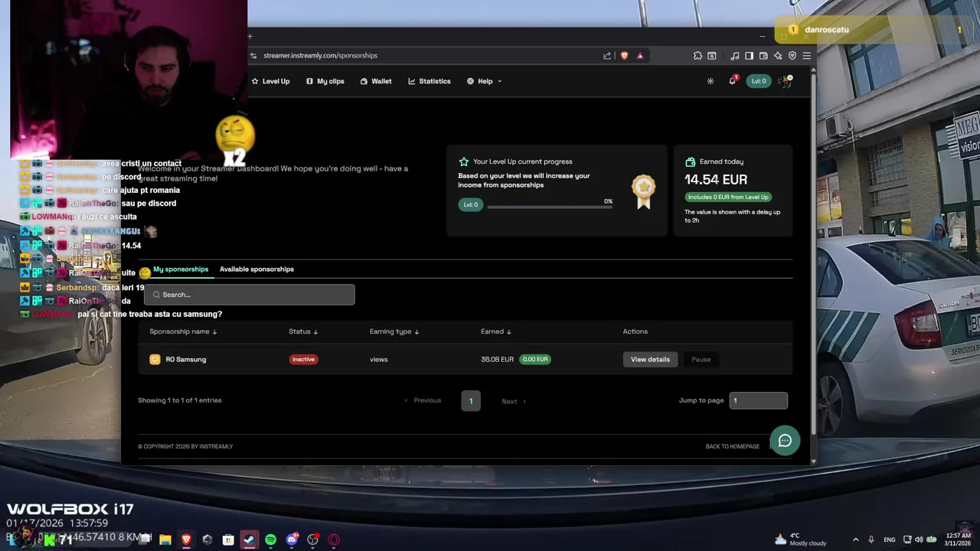The image size is (980, 551).
Task: Go to Previous page
Action: [x=423, y=401]
